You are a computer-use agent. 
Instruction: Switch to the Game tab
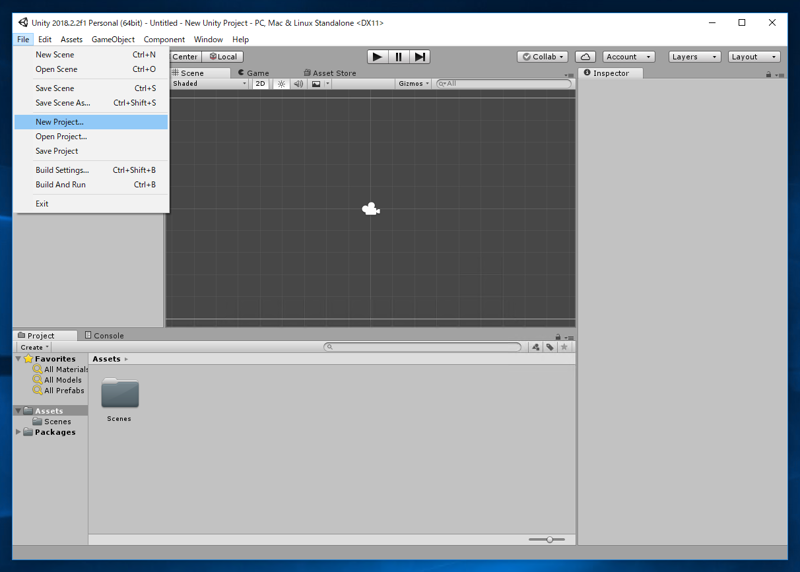254,73
